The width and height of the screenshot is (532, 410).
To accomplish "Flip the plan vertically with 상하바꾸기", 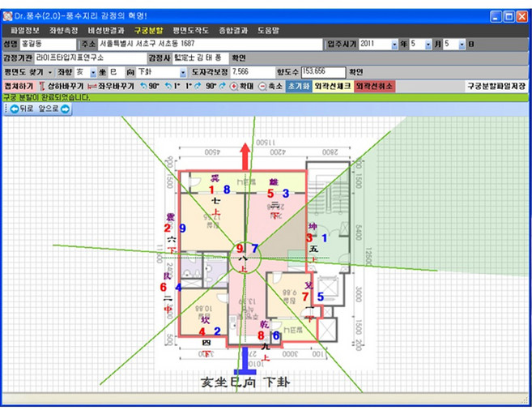I will (61, 86).
